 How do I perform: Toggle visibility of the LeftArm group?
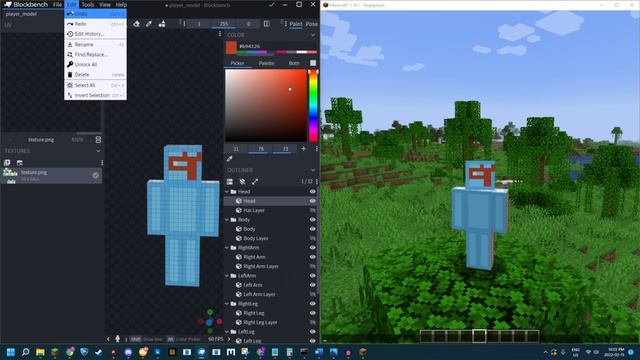tap(313, 276)
